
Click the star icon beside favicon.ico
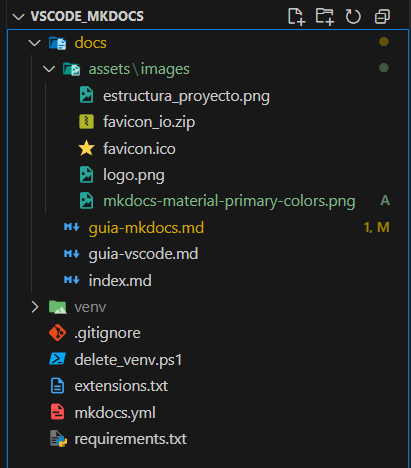pyautogui.click(x=86, y=148)
